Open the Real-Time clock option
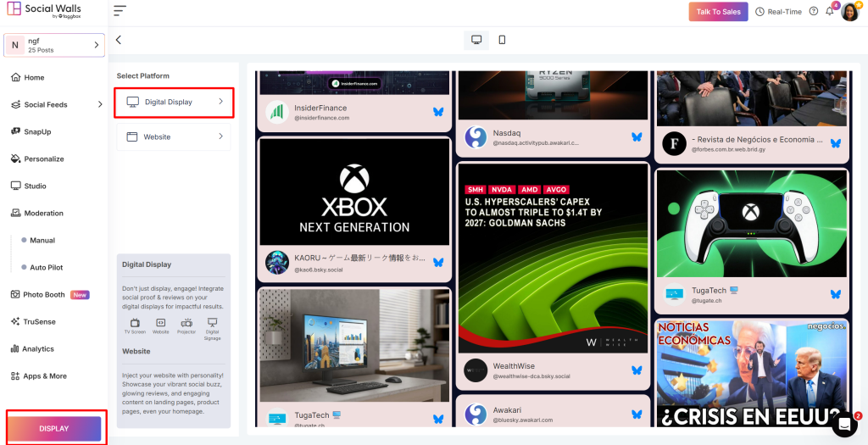868x445 pixels. (778, 12)
